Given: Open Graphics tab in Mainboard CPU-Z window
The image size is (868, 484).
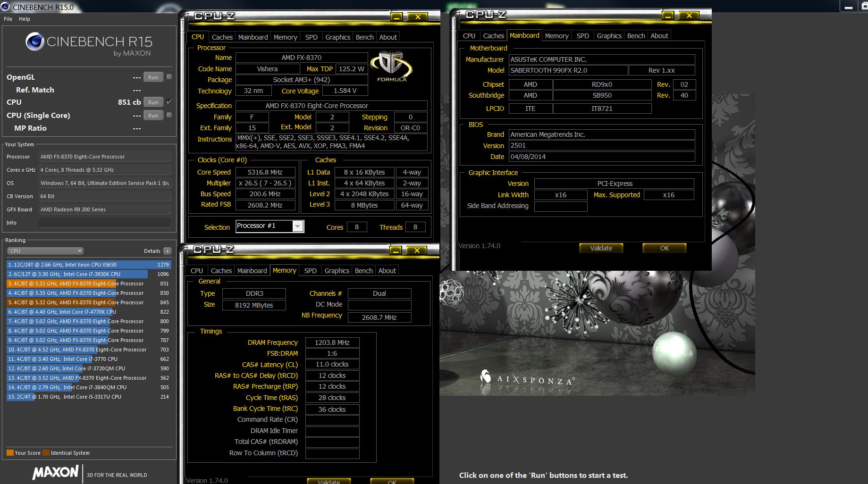Looking at the screenshot, I should 609,36.
